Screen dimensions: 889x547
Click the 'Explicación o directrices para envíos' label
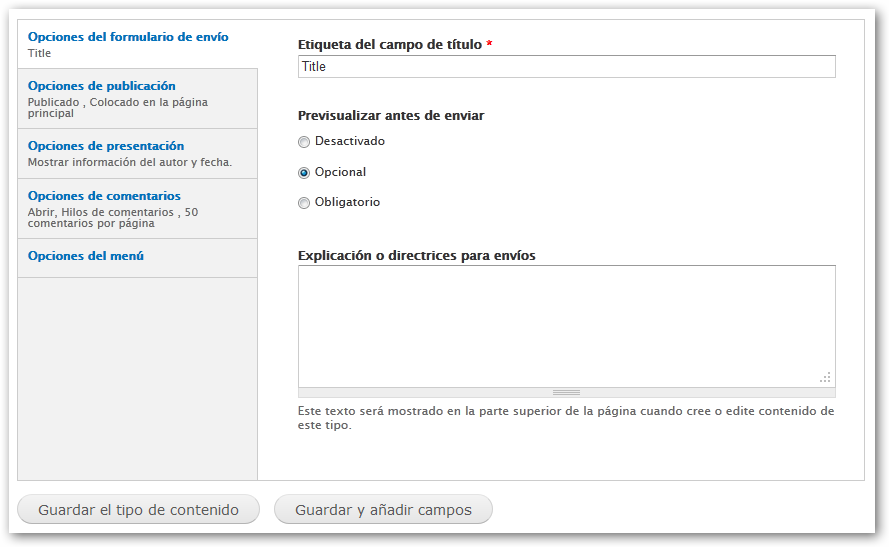click(416, 255)
